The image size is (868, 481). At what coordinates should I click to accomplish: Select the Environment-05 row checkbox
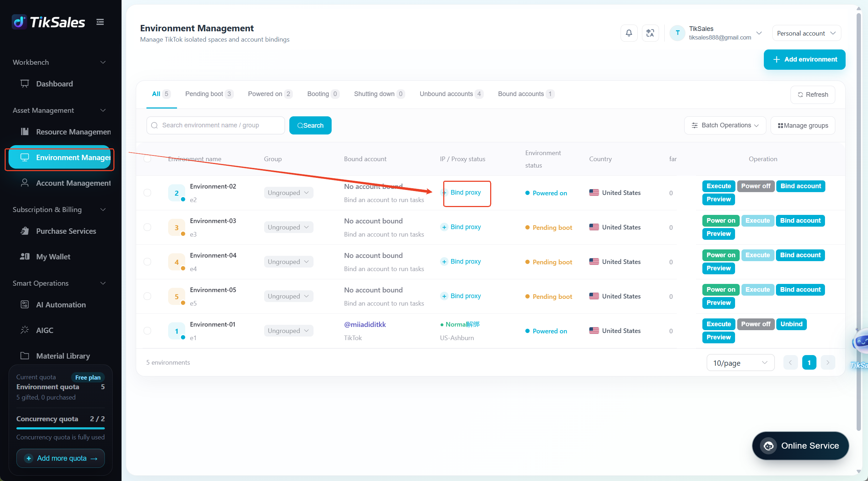[x=147, y=296]
